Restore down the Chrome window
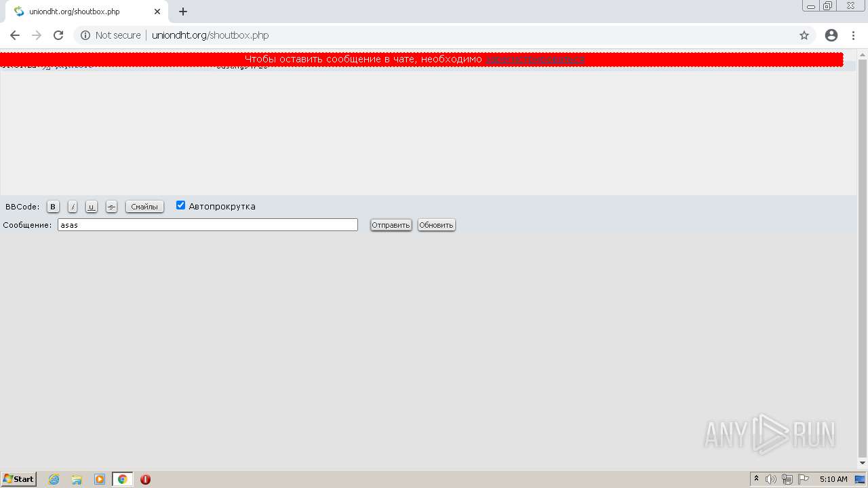This screenshot has height=488, width=868. pos(828,6)
